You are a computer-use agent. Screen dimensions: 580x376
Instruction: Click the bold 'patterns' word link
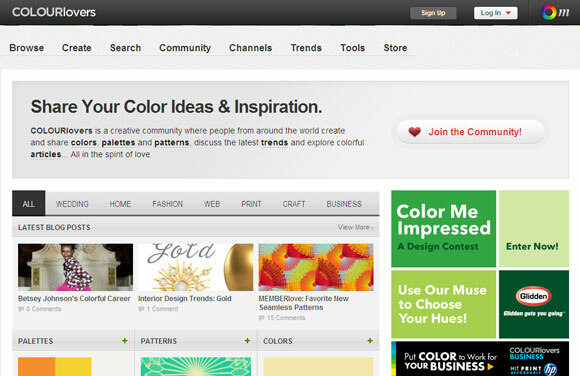pyautogui.click(x=172, y=143)
